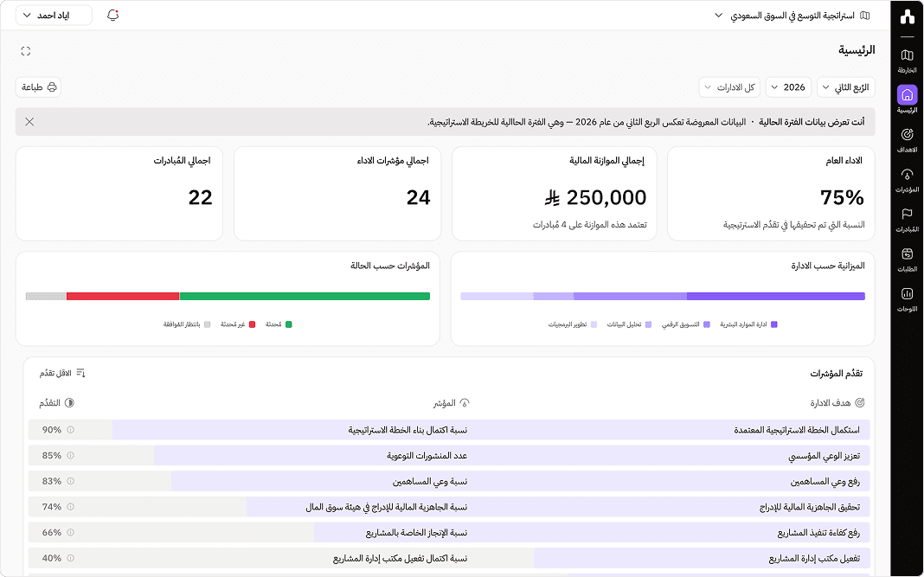Click the تحليل البيانات legend swatch
The width and height of the screenshot is (924, 577).
(x=648, y=324)
